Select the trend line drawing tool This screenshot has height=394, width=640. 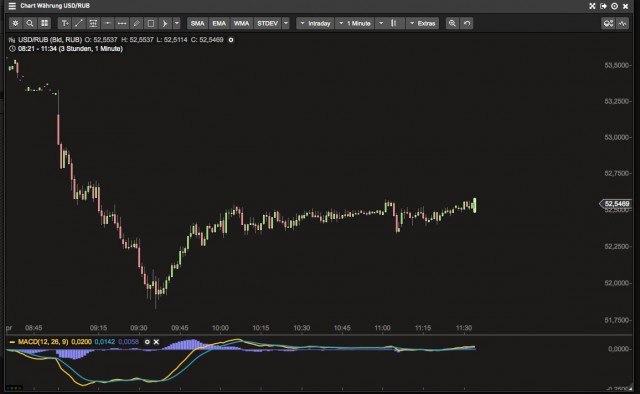[79, 23]
